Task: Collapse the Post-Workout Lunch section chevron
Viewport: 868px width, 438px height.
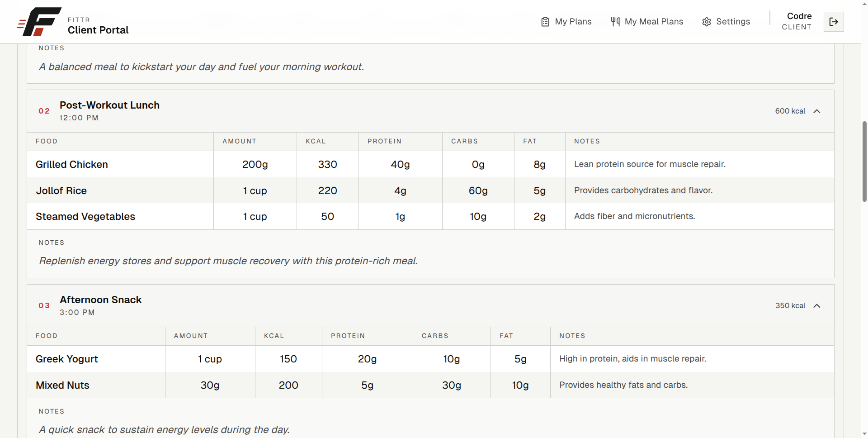Action: coord(817,111)
